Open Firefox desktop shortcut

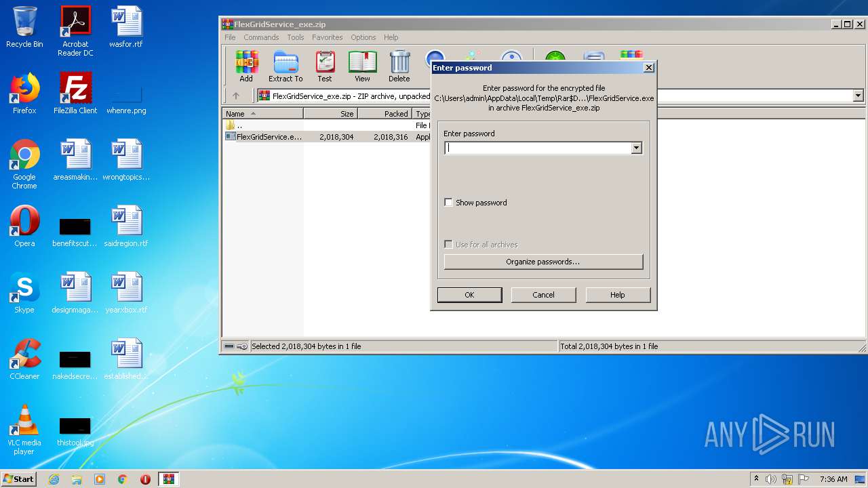pos(24,93)
